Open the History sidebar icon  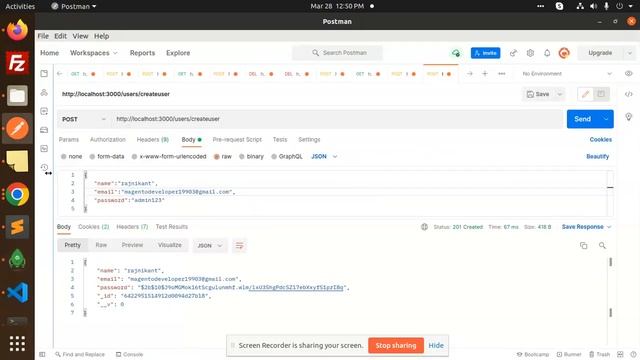point(44,167)
